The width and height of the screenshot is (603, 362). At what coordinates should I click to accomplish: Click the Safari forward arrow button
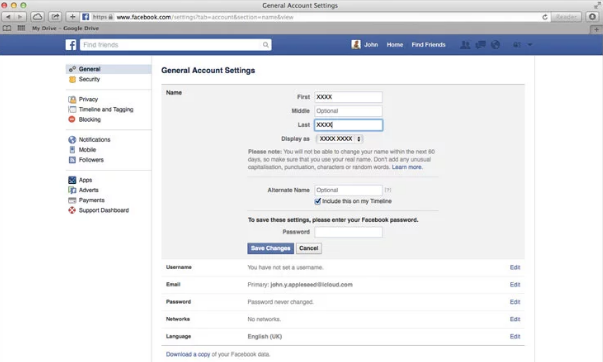click(20, 17)
